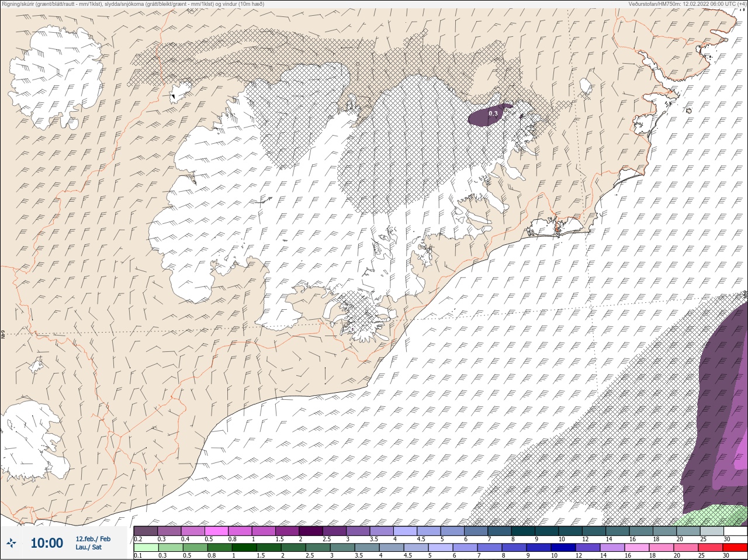Click the 10:00 forecast time display
This screenshot has width=748, height=560.
[x=47, y=543]
